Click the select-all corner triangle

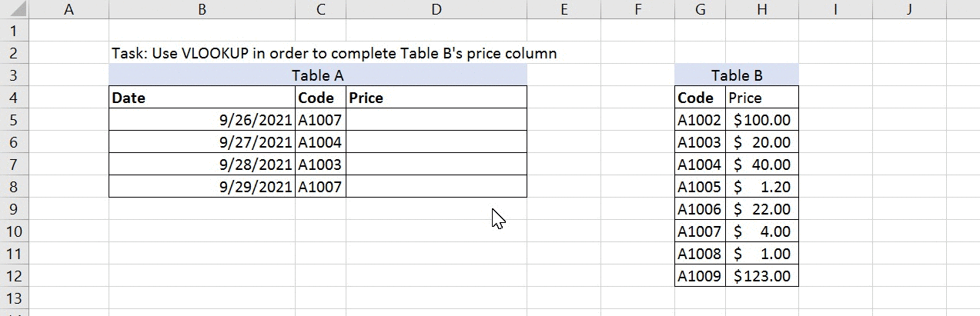point(15,10)
